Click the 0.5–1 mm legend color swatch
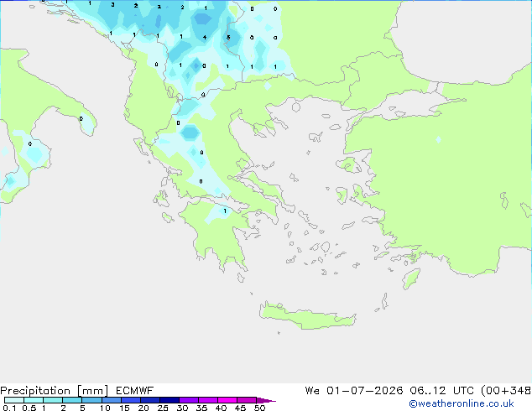The image size is (532, 411). (x=34, y=400)
